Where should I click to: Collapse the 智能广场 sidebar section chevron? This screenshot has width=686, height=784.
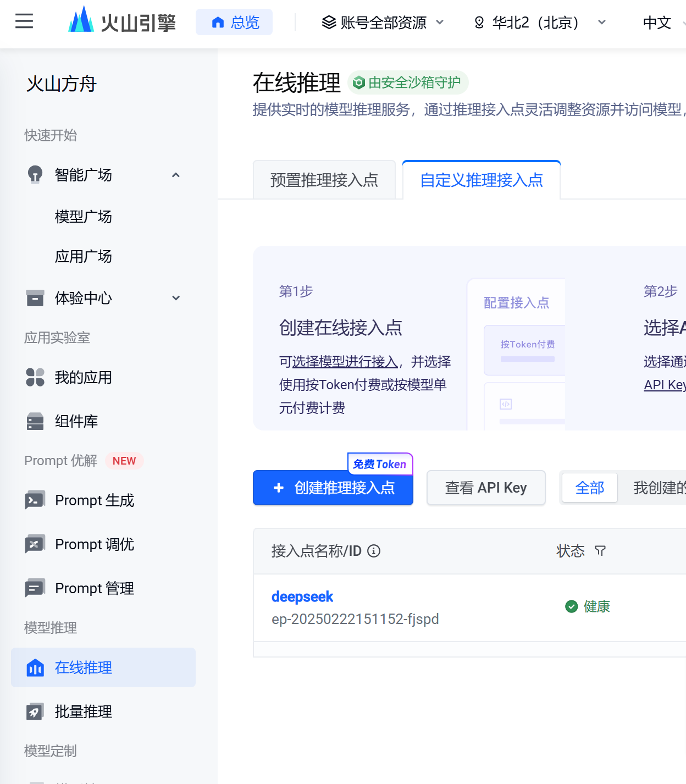coord(176,175)
